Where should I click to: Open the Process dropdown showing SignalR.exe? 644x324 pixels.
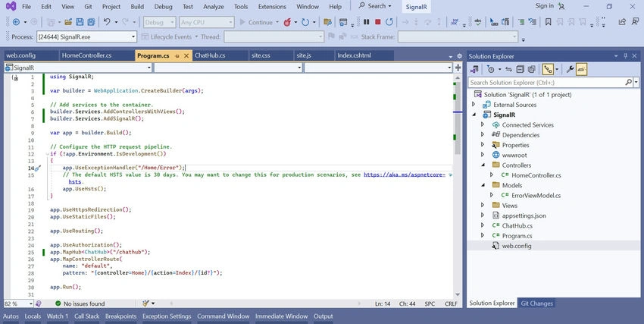click(86, 37)
